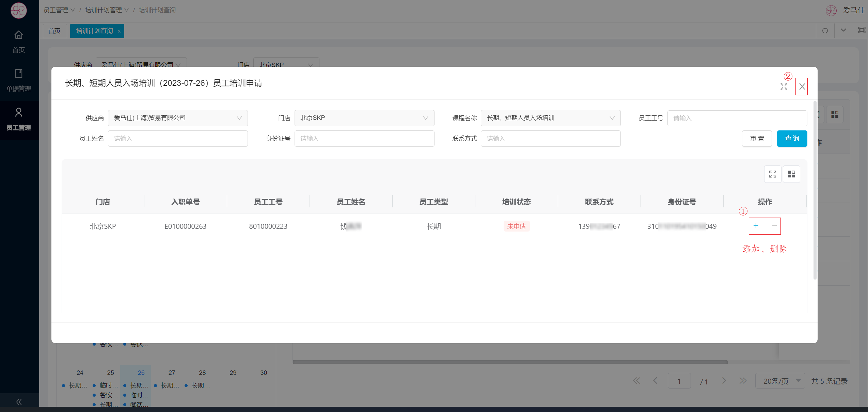868x412 pixels.
Task: Close the training application dialog
Action: pyautogui.click(x=802, y=86)
